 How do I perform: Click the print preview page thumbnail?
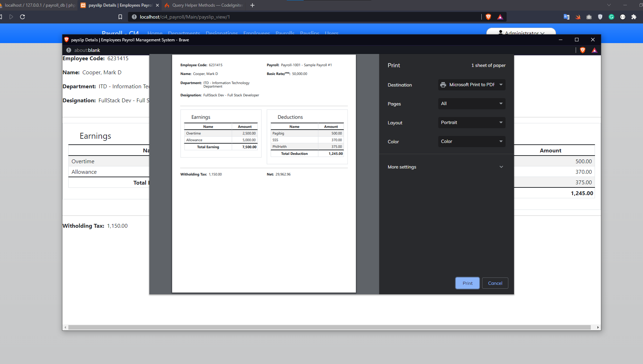(264, 173)
